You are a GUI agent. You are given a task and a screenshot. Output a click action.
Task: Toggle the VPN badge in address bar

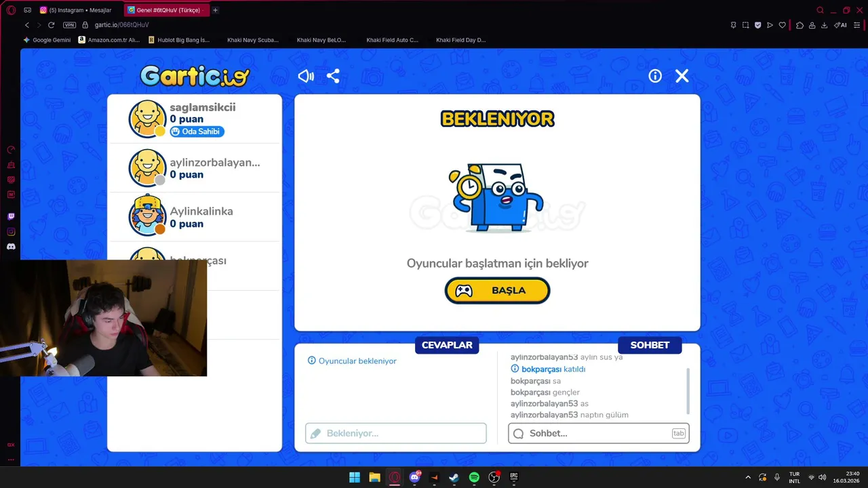click(69, 25)
